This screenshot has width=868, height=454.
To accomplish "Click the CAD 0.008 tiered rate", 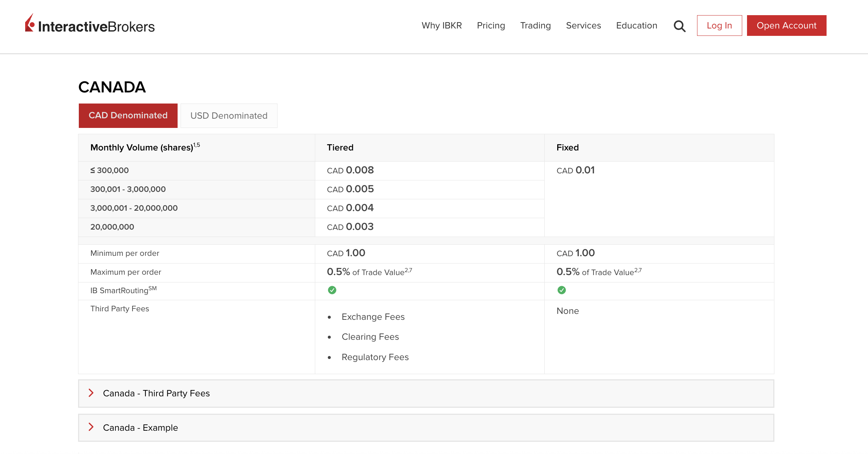I will tap(350, 170).
